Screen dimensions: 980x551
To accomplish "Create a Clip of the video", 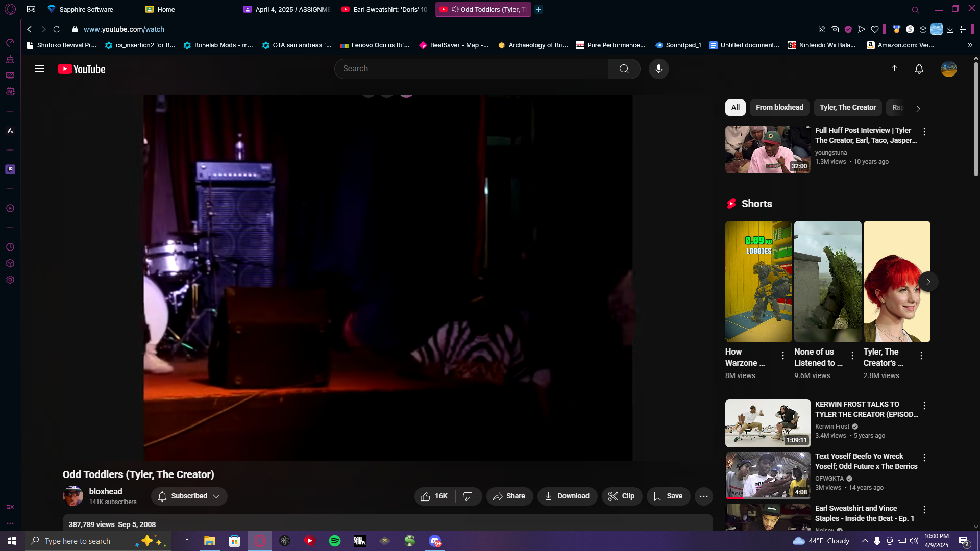I will [622, 496].
